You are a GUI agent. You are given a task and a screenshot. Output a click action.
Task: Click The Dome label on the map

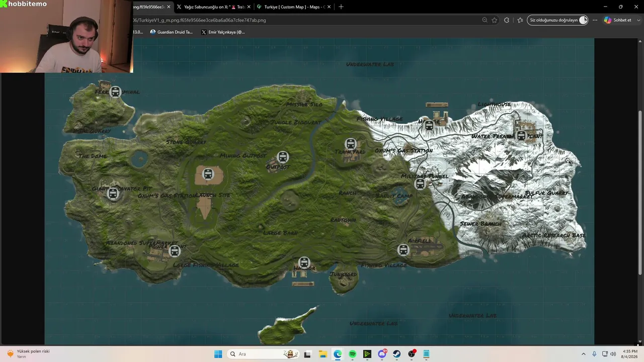click(x=93, y=156)
